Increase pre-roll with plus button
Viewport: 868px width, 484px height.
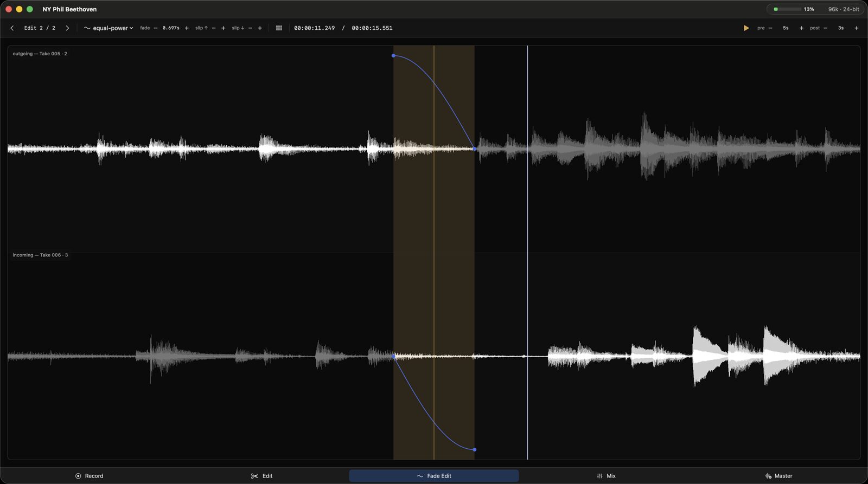coord(801,28)
